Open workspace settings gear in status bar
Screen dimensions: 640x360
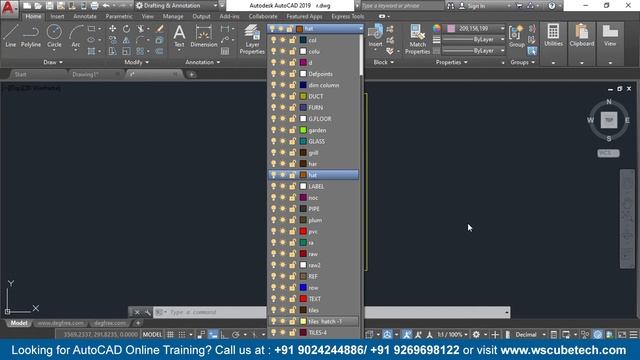[x=476, y=335]
